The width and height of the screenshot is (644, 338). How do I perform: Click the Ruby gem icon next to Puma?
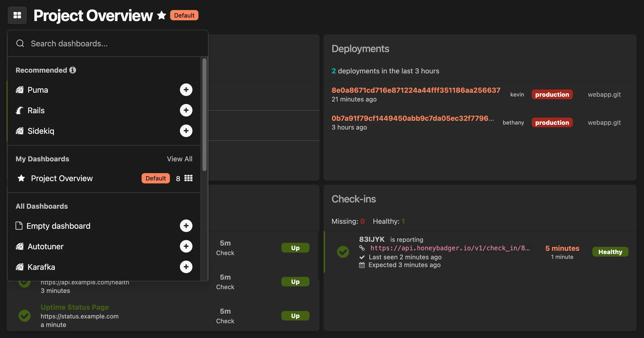coord(20,90)
